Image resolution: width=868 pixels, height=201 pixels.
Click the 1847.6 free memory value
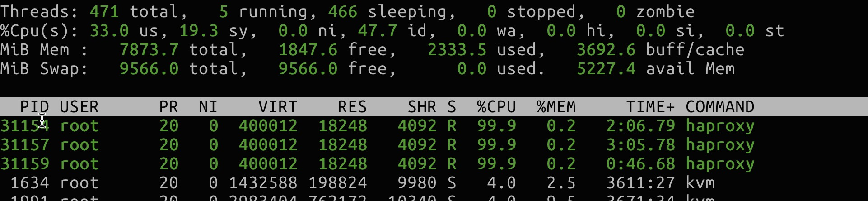(x=308, y=50)
